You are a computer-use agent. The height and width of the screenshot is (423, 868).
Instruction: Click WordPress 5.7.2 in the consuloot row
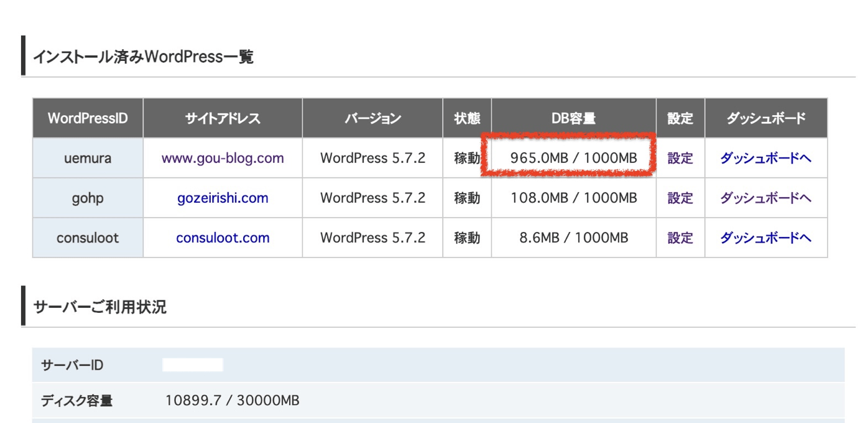(372, 238)
